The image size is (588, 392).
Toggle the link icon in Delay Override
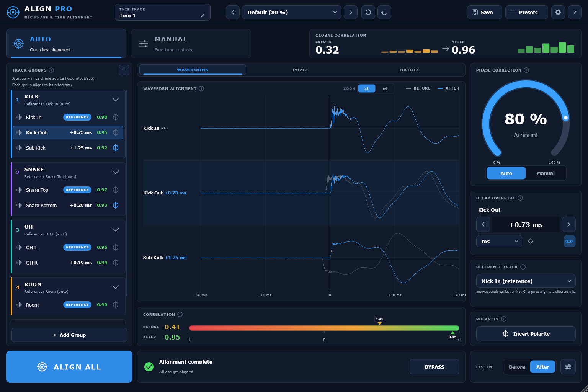[569, 241]
